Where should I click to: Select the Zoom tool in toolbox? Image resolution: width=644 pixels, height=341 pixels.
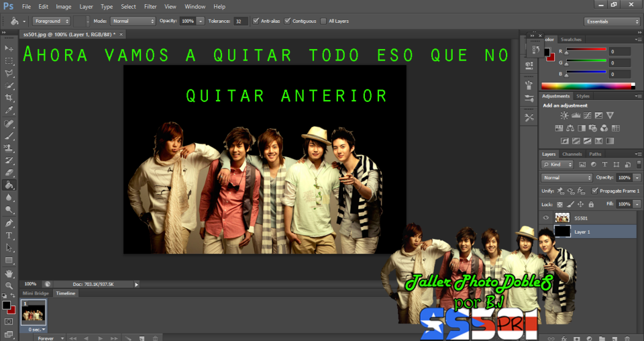pos(9,286)
